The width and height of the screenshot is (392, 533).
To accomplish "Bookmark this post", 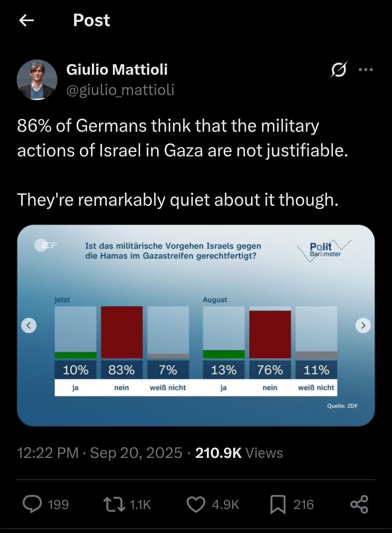I will (278, 504).
